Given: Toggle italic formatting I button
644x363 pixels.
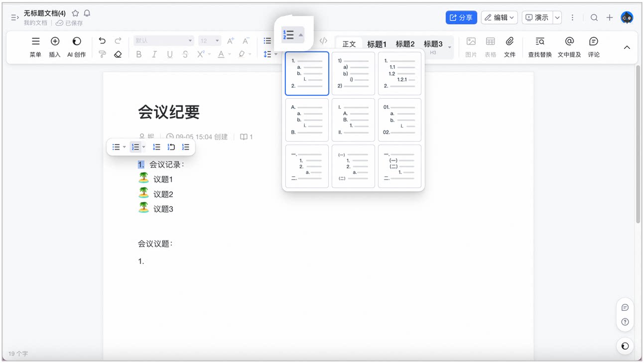Looking at the screenshot, I should 154,54.
